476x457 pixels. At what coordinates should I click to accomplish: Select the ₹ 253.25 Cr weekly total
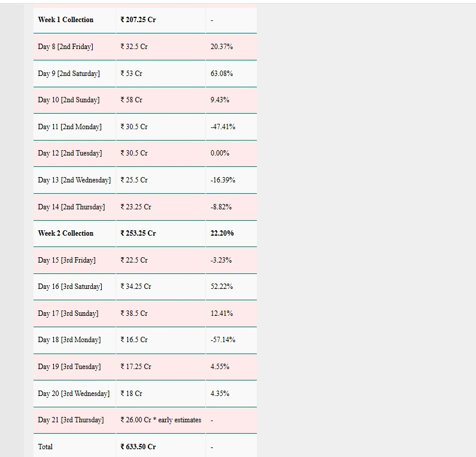click(x=138, y=233)
